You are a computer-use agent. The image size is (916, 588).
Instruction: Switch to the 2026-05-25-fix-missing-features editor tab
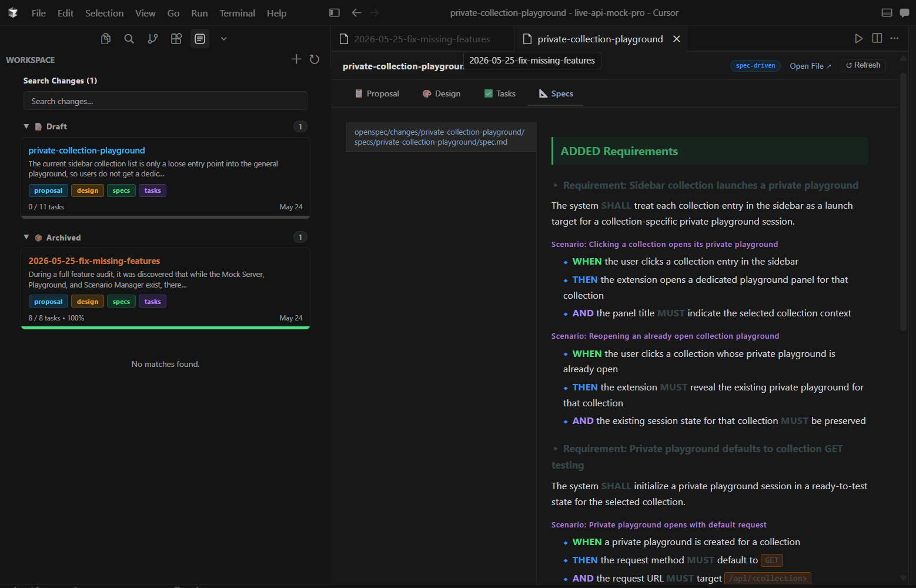point(422,39)
